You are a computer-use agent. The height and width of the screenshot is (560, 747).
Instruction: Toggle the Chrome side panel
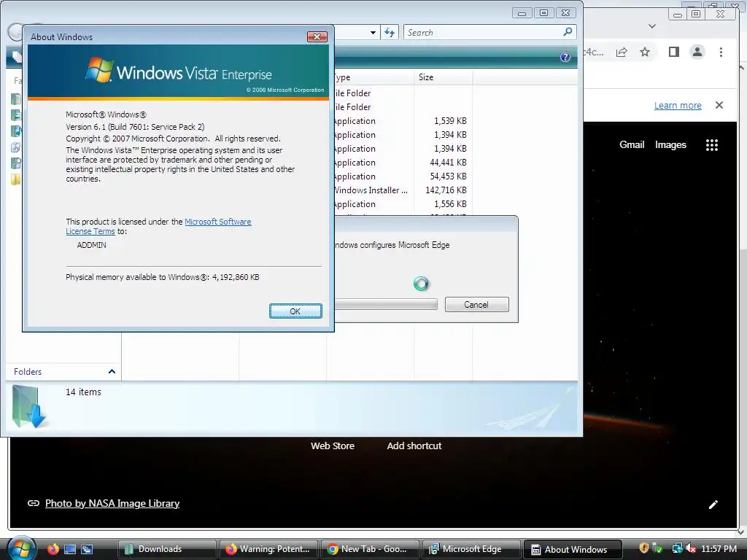[673, 52]
